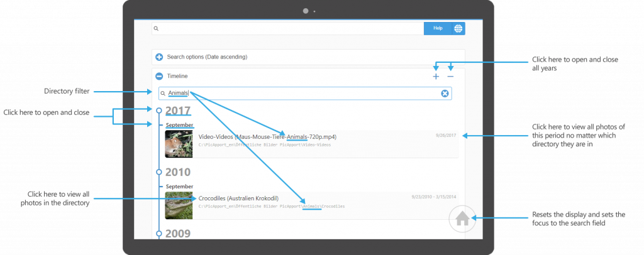
Task: Click the globe language icon
Action: click(x=458, y=28)
